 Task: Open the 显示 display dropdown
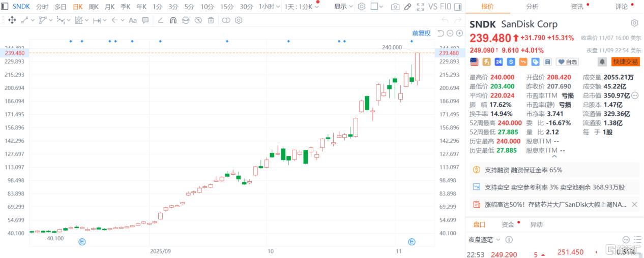coord(343,7)
